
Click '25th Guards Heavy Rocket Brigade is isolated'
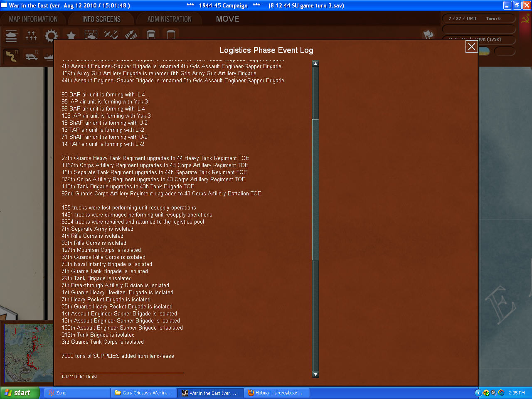coord(117,307)
